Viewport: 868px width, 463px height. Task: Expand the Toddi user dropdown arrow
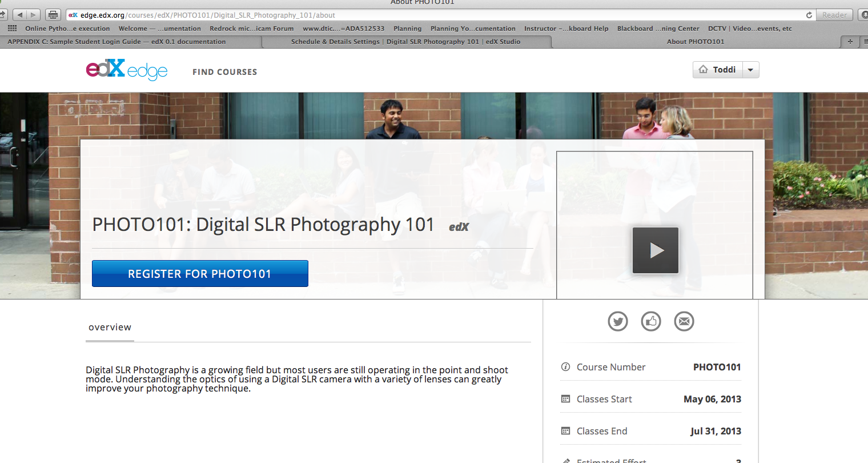tap(750, 70)
